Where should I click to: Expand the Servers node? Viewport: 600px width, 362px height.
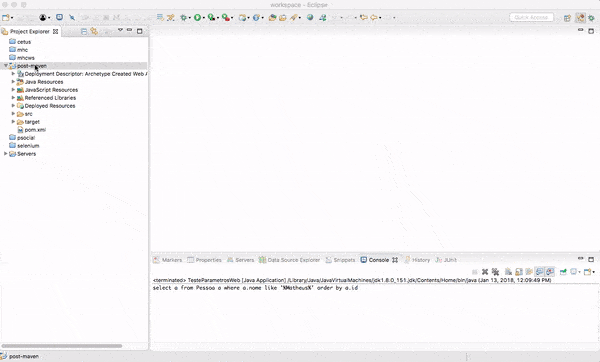[6, 153]
